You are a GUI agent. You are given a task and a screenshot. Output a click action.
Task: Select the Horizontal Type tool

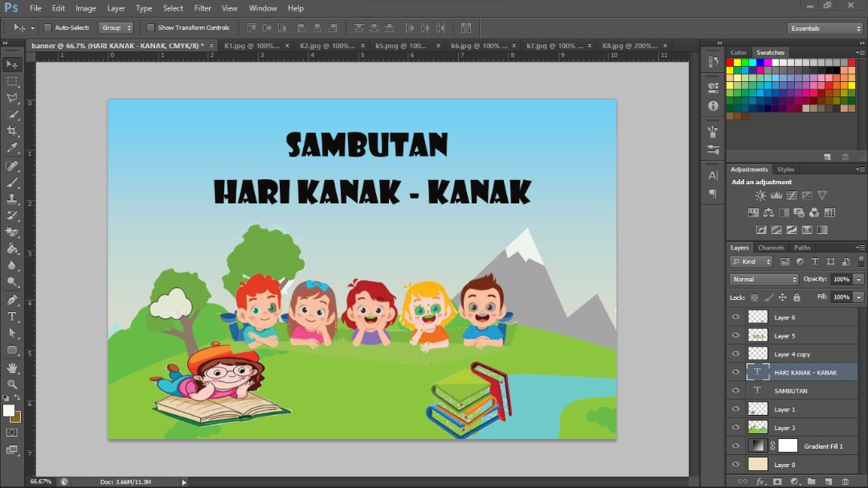[x=12, y=317]
